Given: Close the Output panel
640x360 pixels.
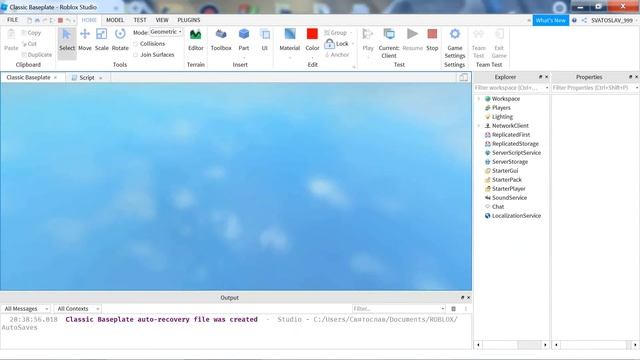Looking at the screenshot, I should [468, 298].
